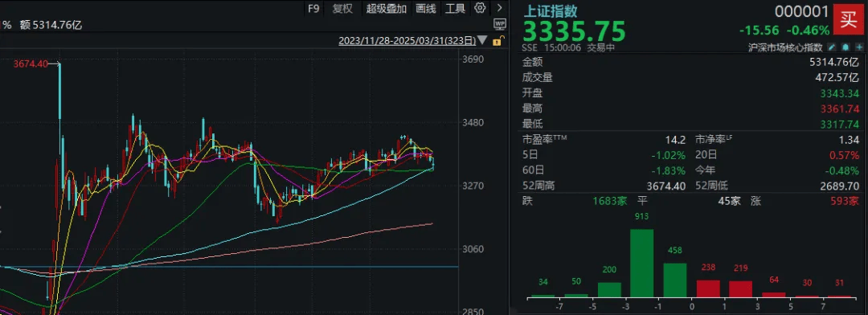
Task: Click the red bar labeled 219
Action: point(740,289)
